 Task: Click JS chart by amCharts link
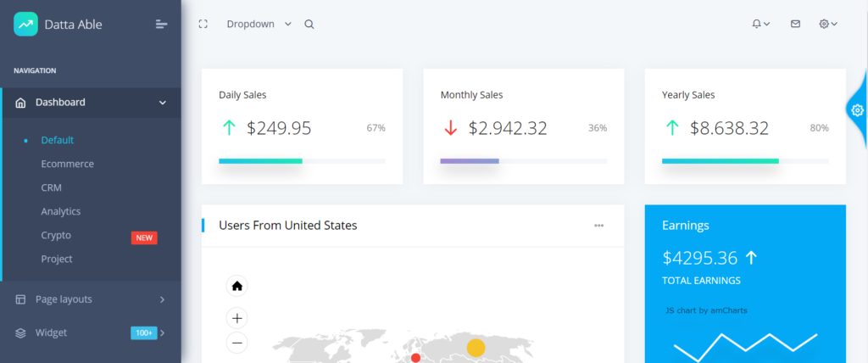[x=706, y=310]
